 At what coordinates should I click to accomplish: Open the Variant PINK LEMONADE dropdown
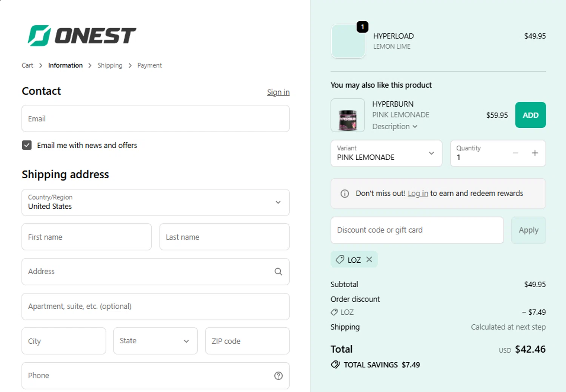click(x=386, y=153)
